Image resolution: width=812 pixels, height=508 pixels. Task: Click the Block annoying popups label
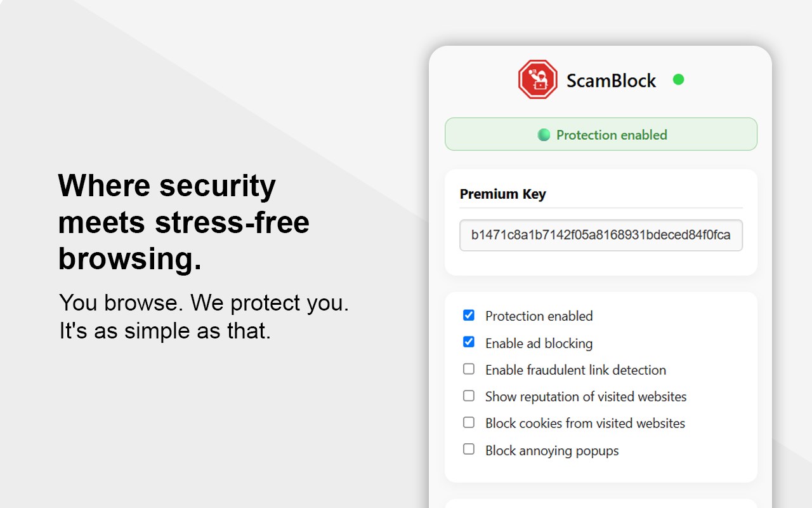[x=551, y=451]
